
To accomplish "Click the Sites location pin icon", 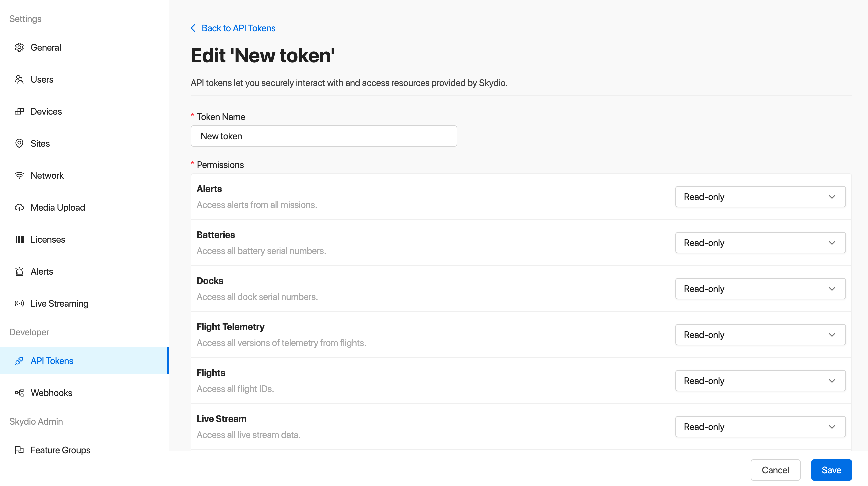I will pyautogui.click(x=19, y=144).
